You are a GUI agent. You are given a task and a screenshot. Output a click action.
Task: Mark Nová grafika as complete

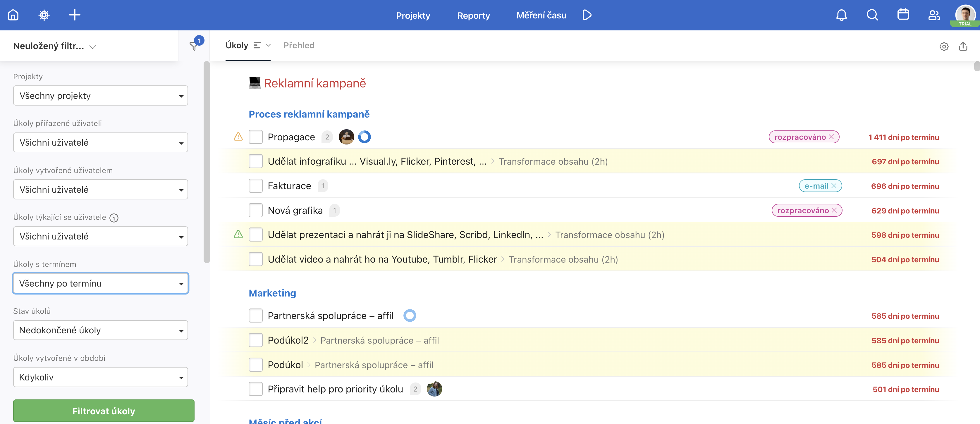256,210
